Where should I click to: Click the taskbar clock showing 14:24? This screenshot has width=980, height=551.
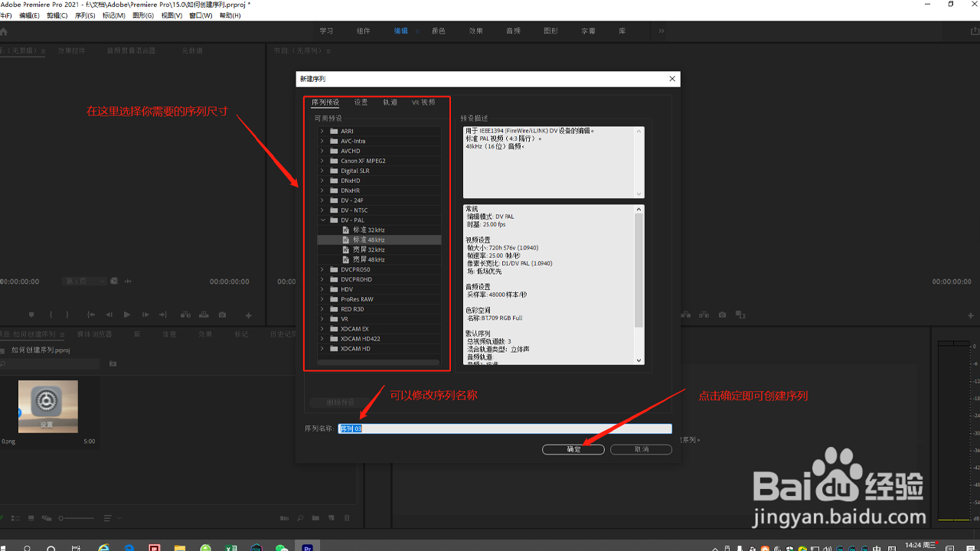pos(920,545)
